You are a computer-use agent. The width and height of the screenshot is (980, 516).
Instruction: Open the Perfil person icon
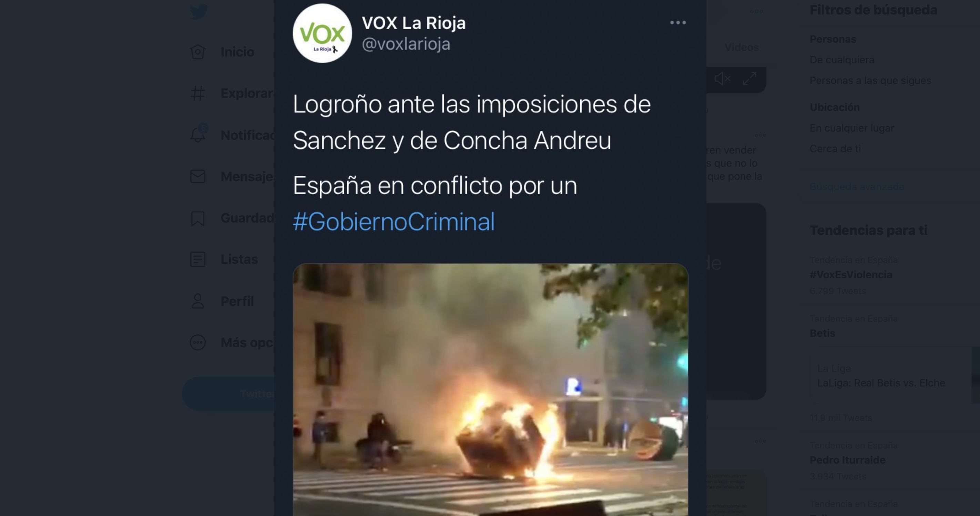[198, 301]
